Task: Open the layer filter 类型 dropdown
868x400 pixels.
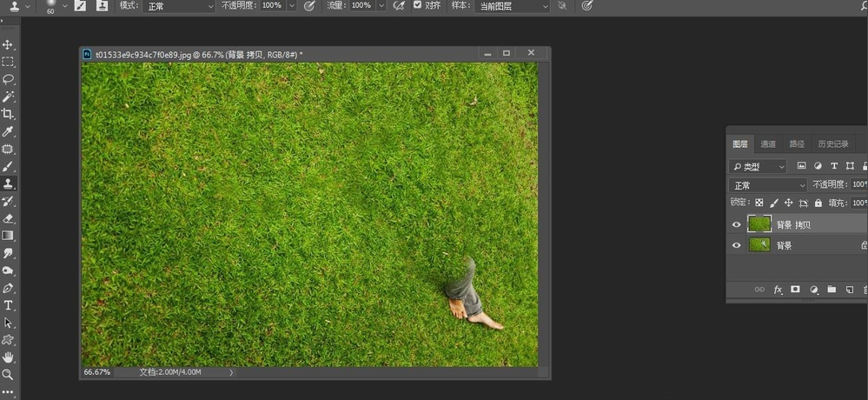Action: (x=759, y=166)
